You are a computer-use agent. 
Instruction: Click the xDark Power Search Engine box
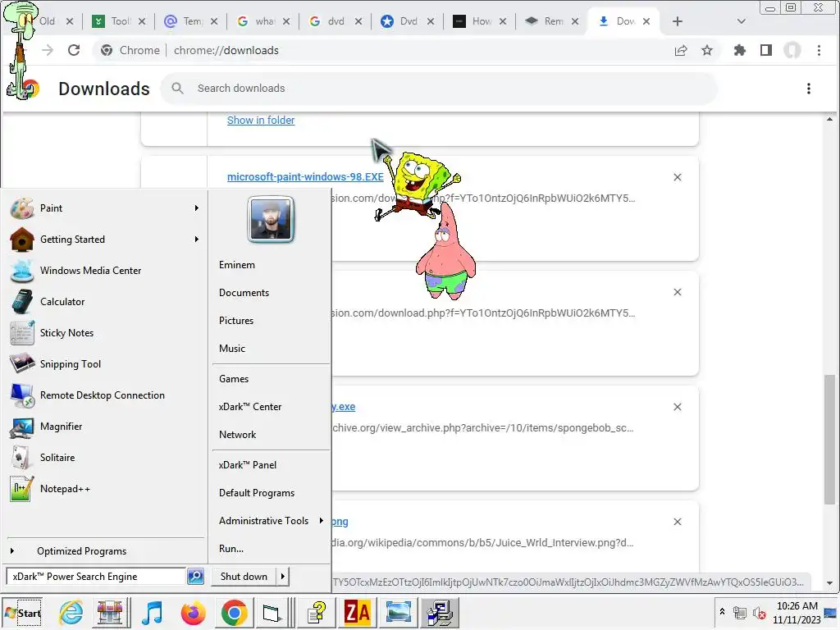(97, 577)
